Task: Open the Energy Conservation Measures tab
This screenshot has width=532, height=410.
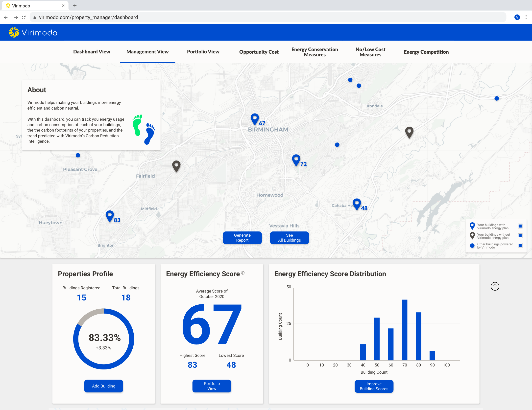Action: pyautogui.click(x=314, y=52)
